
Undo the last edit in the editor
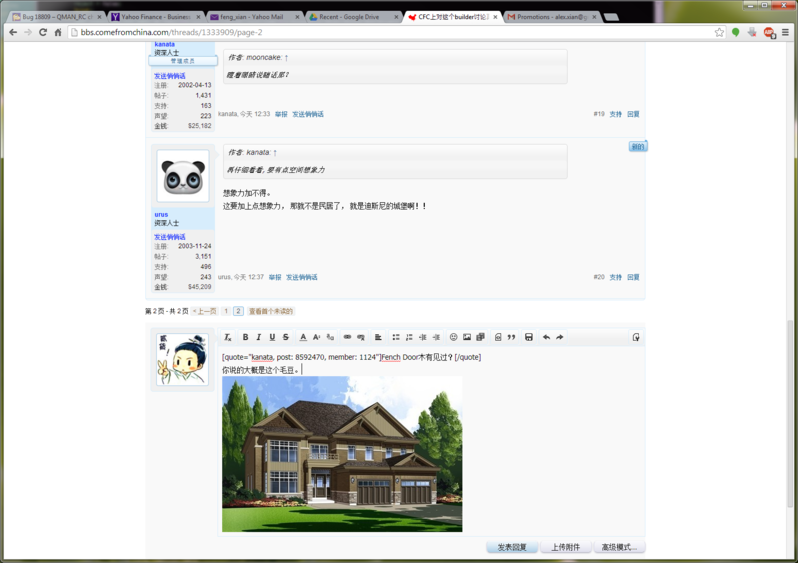point(546,337)
